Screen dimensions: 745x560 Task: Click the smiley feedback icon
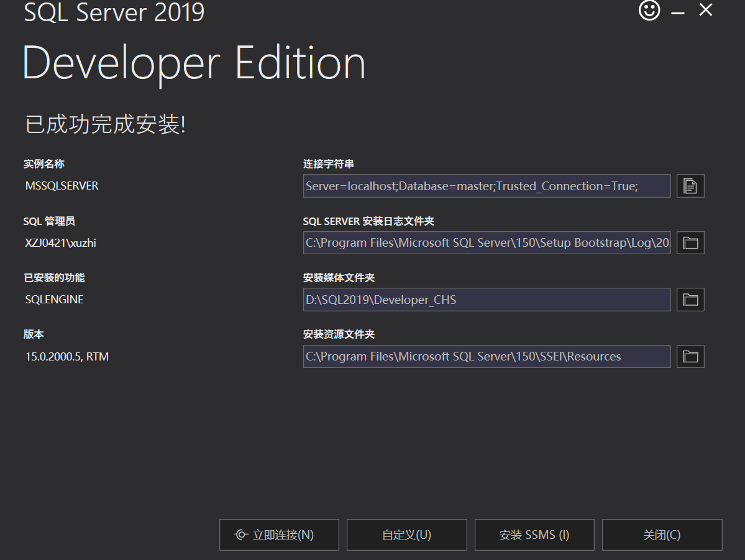pos(649,11)
